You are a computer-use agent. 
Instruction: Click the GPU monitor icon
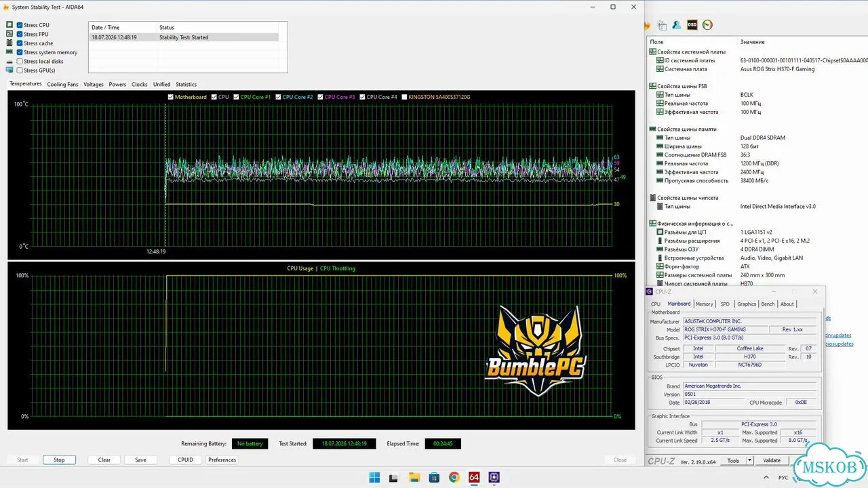(9, 70)
